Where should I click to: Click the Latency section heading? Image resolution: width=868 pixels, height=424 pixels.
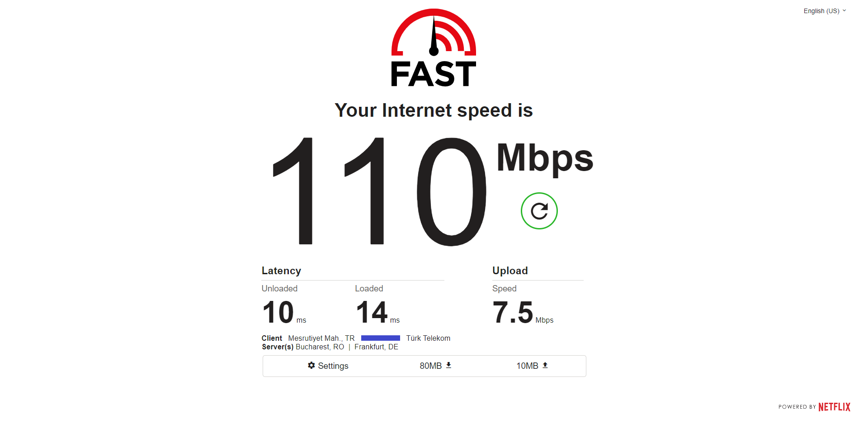tap(281, 271)
